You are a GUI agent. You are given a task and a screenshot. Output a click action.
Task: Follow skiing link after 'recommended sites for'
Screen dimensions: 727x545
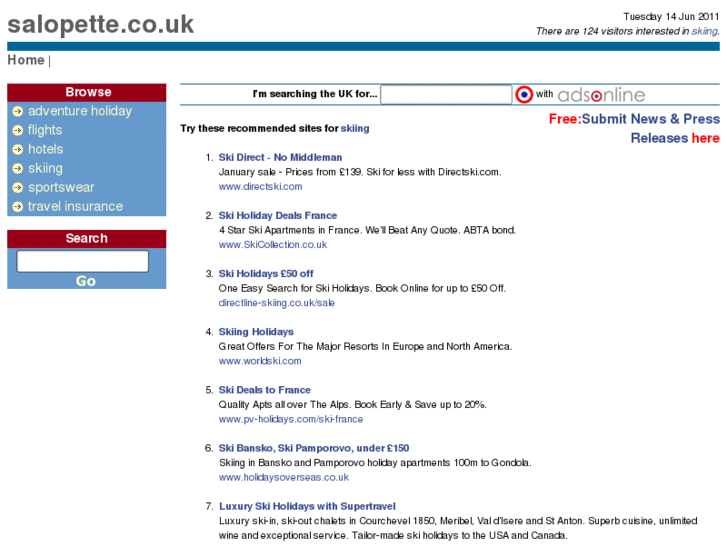coord(355,128)
